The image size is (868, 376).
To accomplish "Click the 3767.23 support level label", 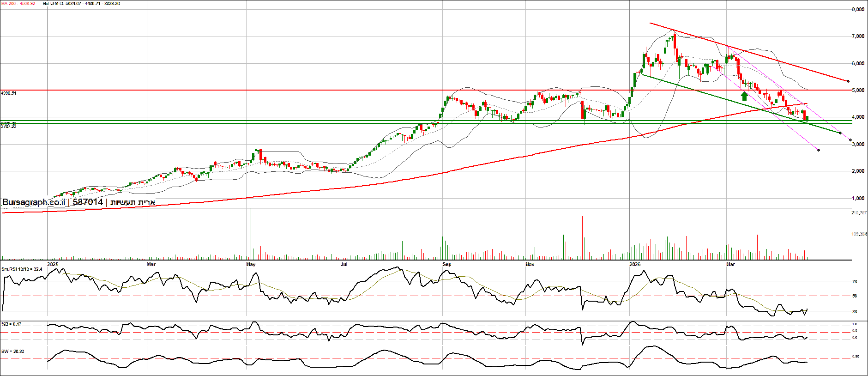I will pos(9,127).
